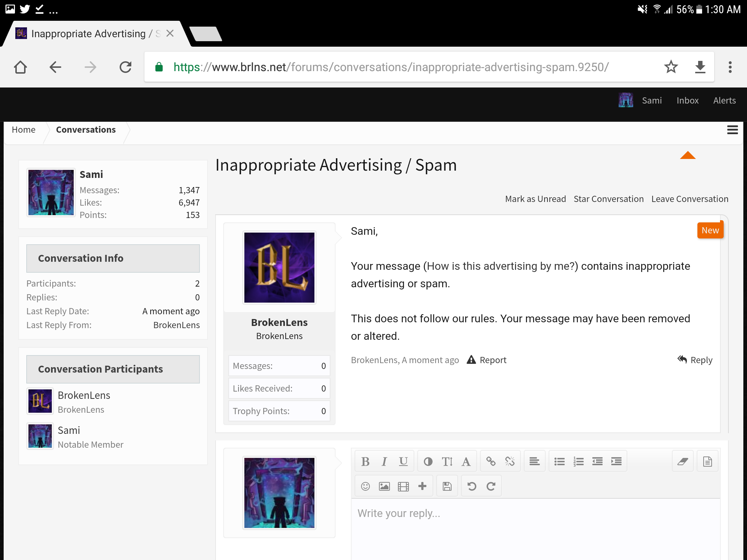Viewport: 747px width, 560px height.
Task: Open a new browser tab
Action: [206, 34]
